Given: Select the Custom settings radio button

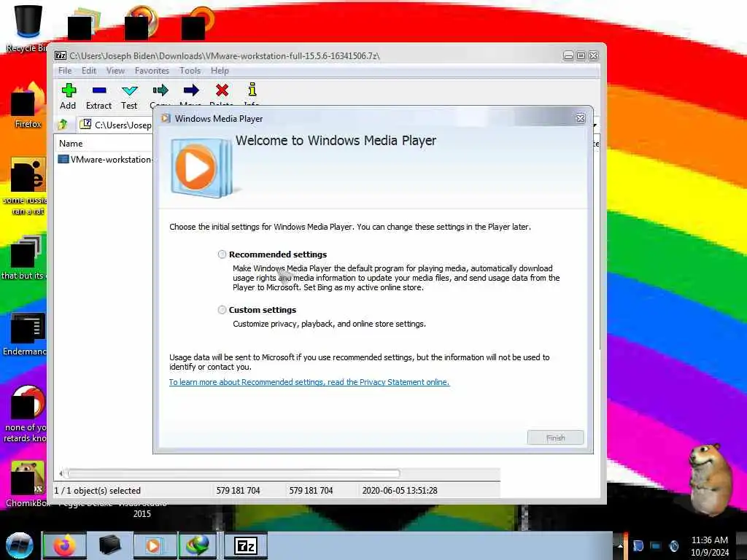Looking at the screenshot, I should [222, 310].
